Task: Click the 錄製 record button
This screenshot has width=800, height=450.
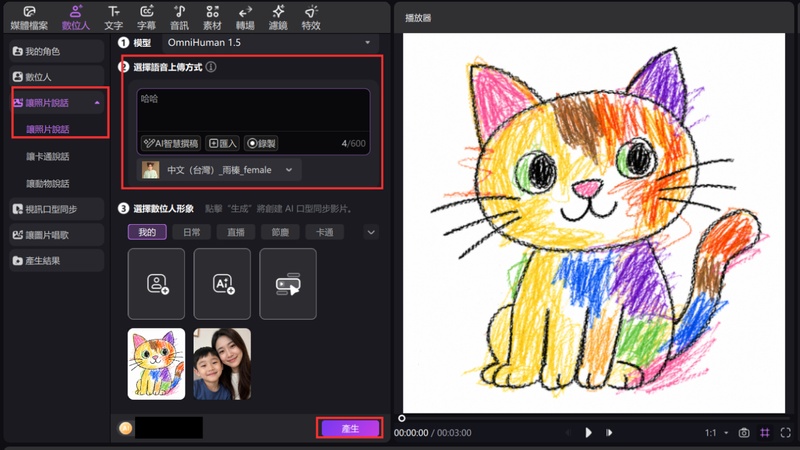Action: click(261, 143)
